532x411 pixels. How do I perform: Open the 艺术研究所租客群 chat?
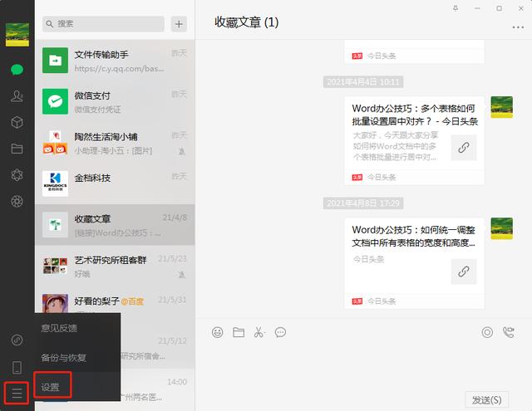(115, 266)
